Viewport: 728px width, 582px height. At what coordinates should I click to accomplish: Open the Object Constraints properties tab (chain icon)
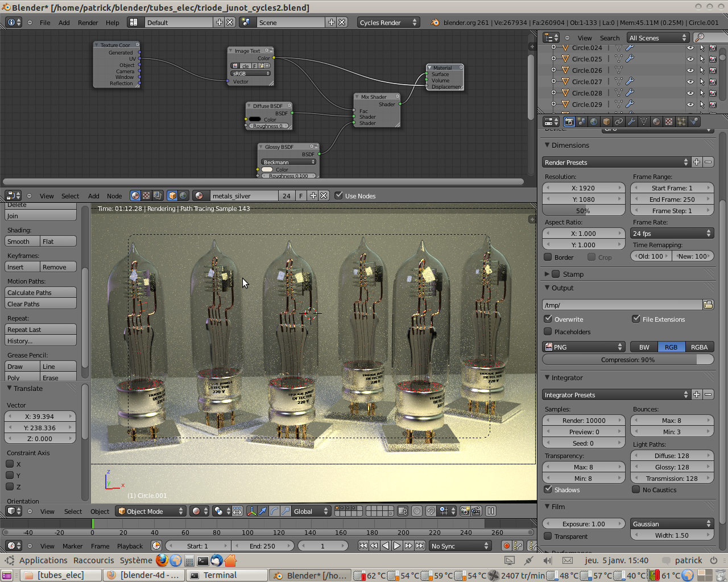point(618,121)
